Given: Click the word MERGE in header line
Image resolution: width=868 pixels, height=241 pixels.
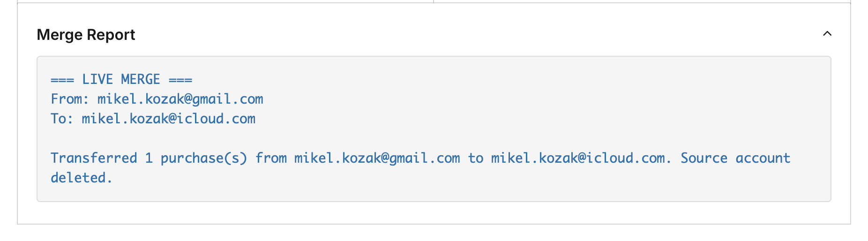Looking at the screenshot, I should [141, 79].
